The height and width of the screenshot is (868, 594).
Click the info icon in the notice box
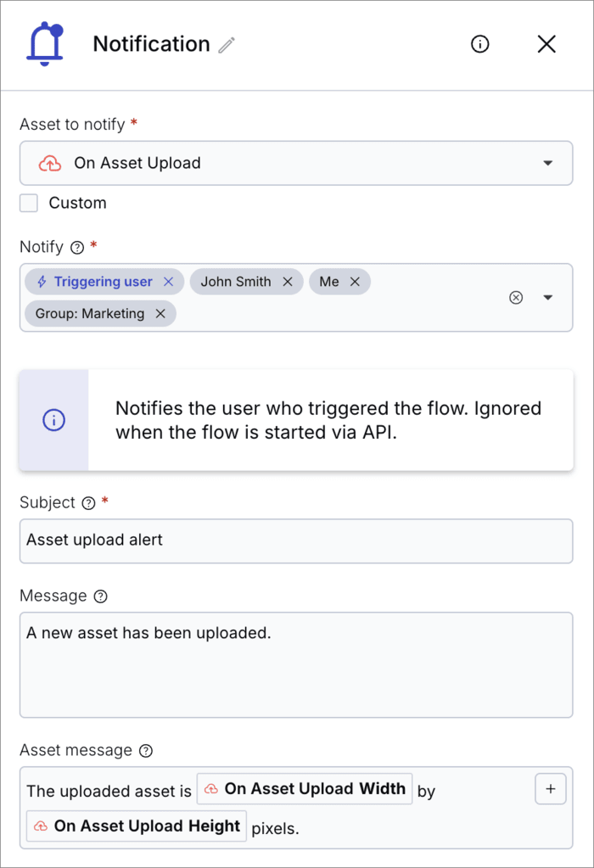[53, 420]
